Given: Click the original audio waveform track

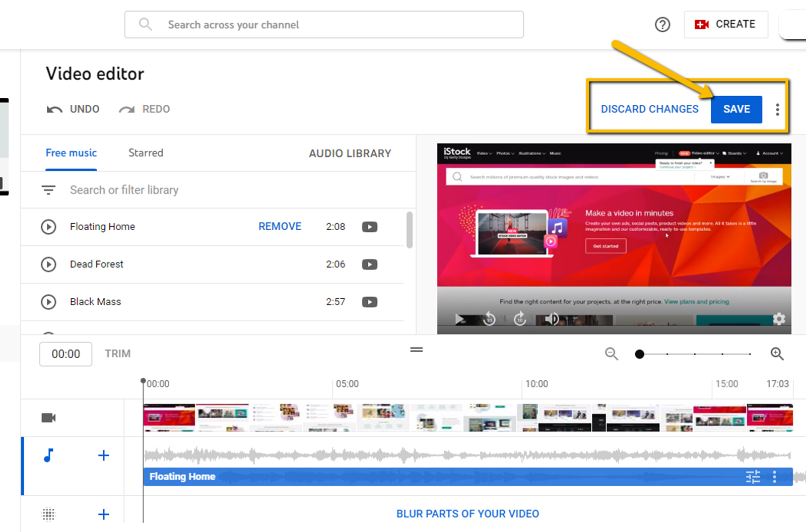Looking at the screenshot, I should tap(468, 455).
